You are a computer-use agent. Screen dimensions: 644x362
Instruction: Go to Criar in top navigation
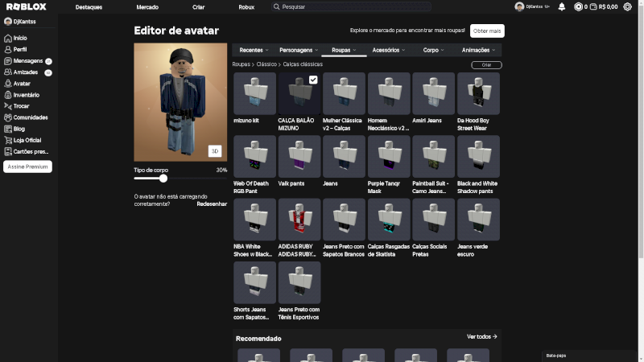198,7
